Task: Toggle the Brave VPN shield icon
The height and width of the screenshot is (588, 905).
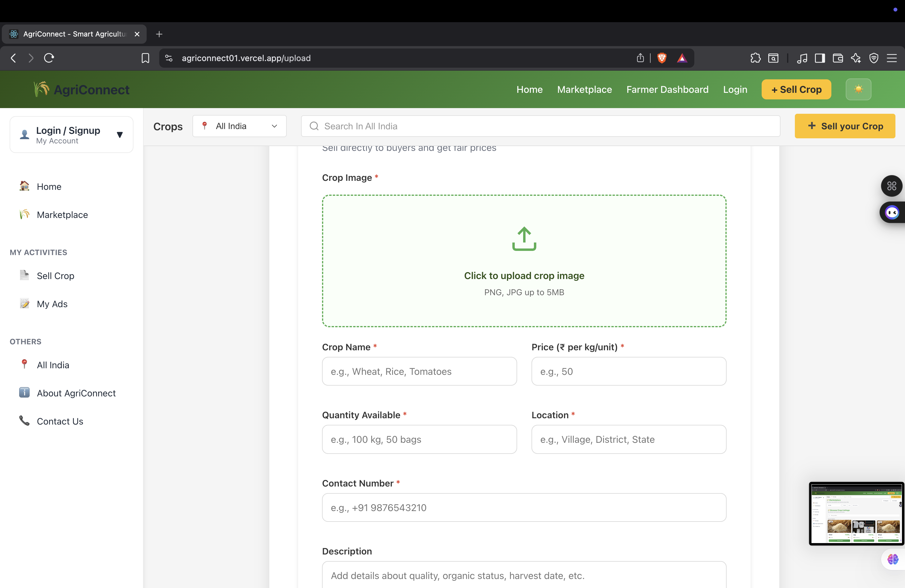Action: (x=874, y=58)
